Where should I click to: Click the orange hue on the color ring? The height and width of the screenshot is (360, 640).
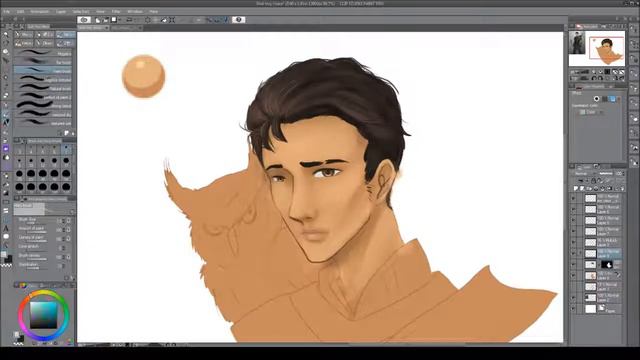(32, 295)
